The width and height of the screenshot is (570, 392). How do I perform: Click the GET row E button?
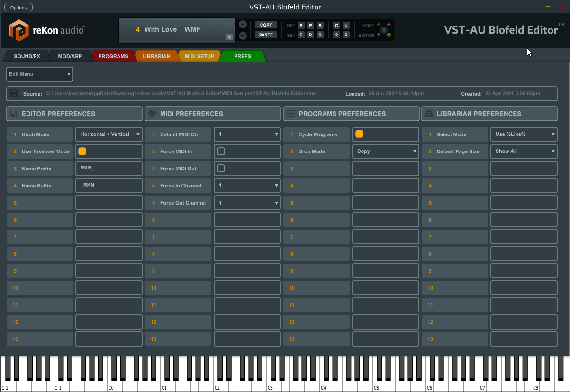(301, 25)
